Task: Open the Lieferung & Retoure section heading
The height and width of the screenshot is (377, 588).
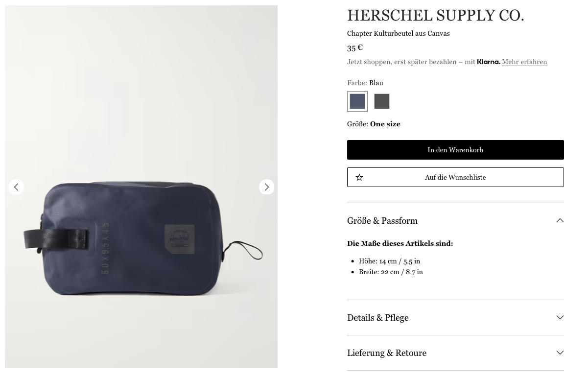Action: 387,353
